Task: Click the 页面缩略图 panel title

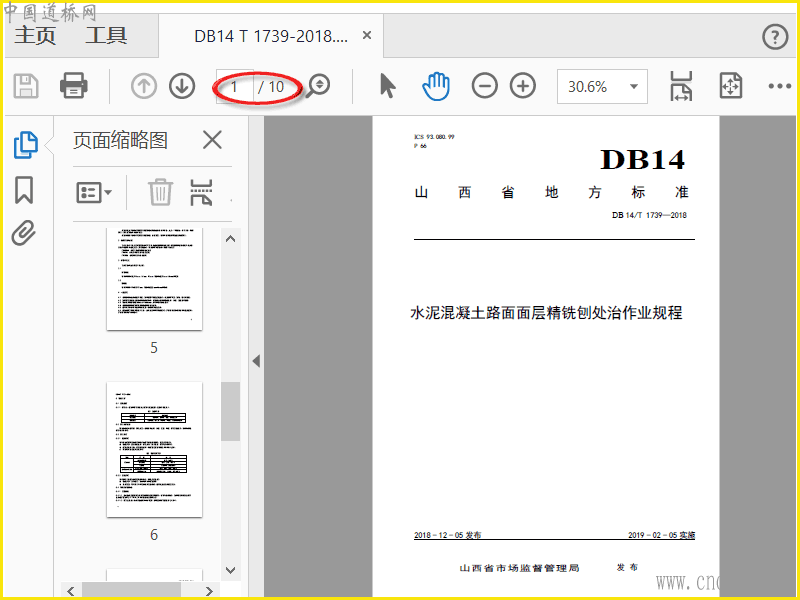Action: point(120,140)
